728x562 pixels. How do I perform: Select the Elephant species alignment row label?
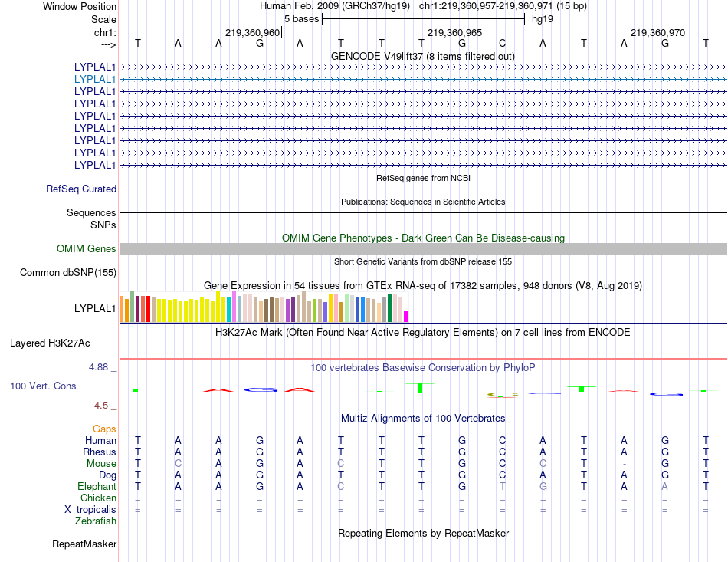[x=97, y=487]
